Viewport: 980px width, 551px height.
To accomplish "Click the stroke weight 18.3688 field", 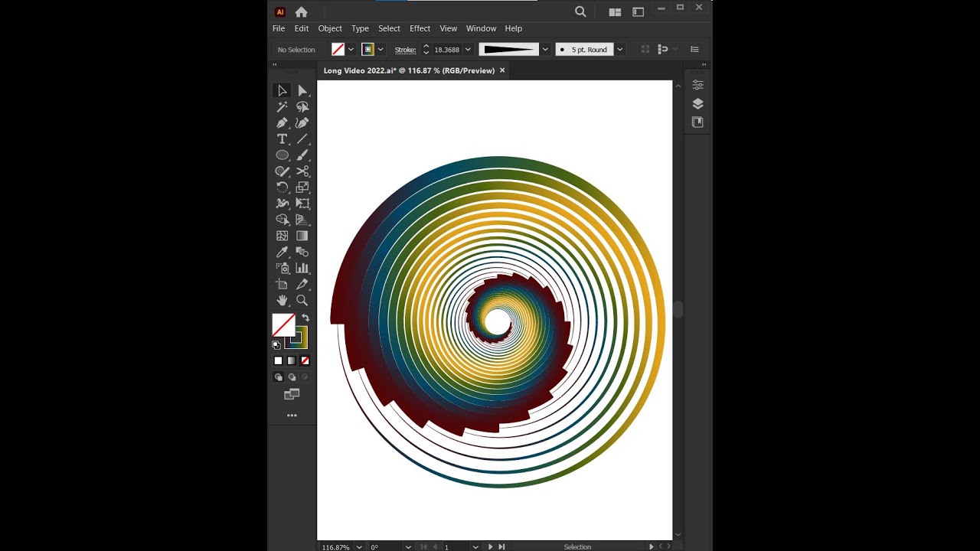I will (x=447, y=50).
